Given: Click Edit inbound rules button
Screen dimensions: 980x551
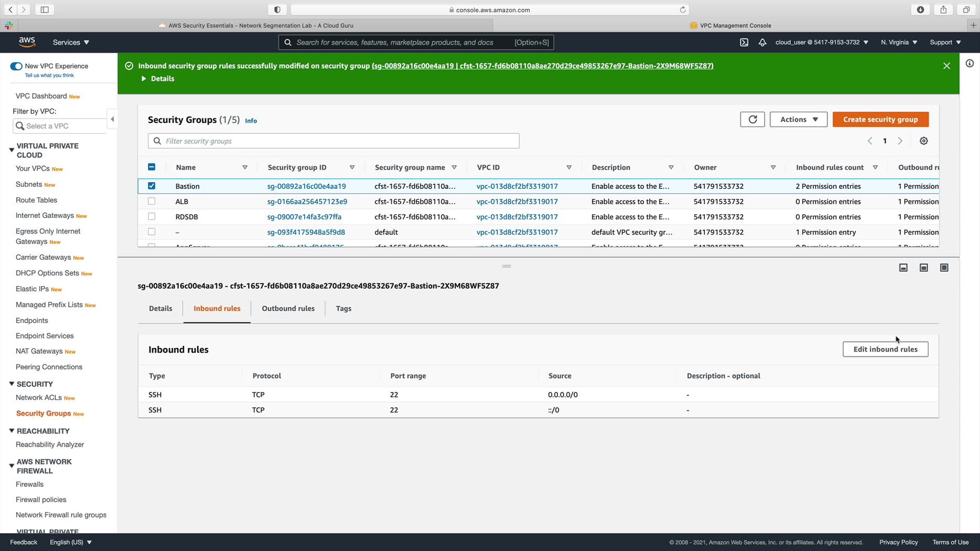Looking at the screenshot, I should [885, 349].
